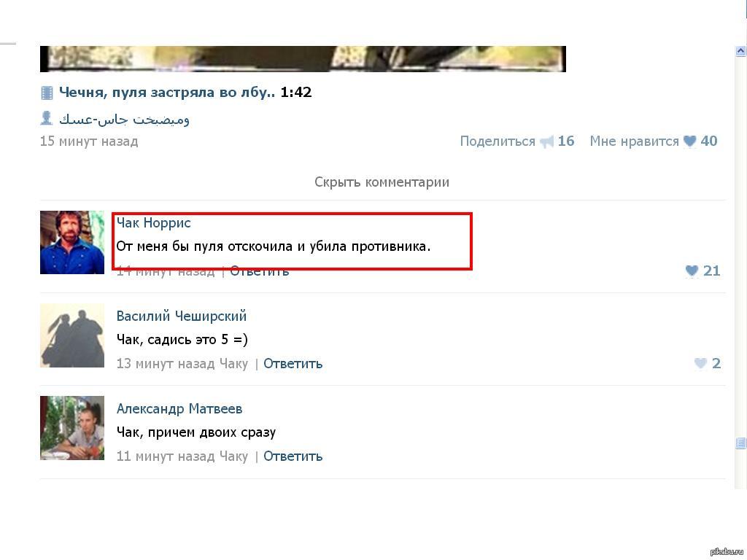Reply to Александр Матвеев comment
This screenshot has width=747, height=560.
(293, 456)
